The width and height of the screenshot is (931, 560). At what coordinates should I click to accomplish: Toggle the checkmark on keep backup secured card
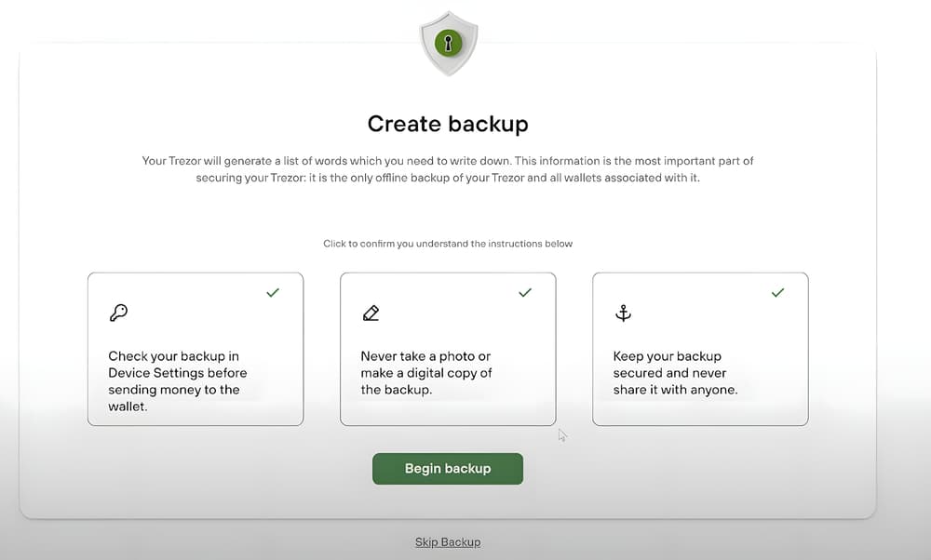777,292
